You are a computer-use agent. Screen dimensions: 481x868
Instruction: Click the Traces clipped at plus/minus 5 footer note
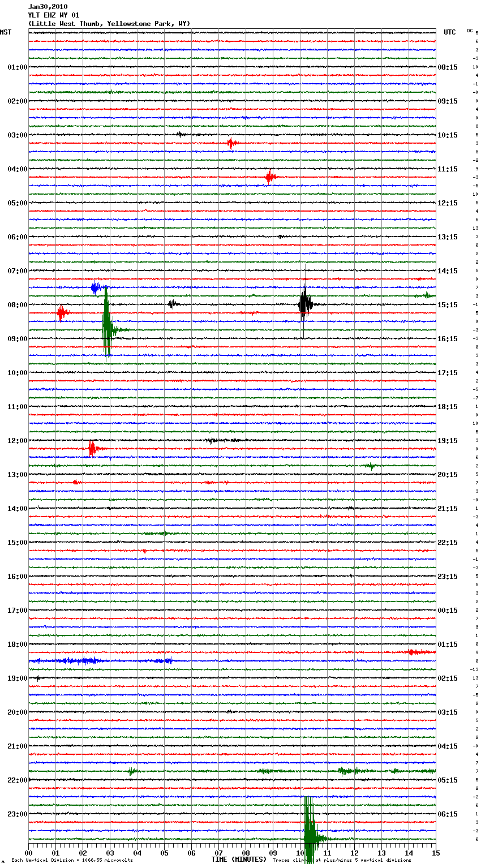(342, 860)
